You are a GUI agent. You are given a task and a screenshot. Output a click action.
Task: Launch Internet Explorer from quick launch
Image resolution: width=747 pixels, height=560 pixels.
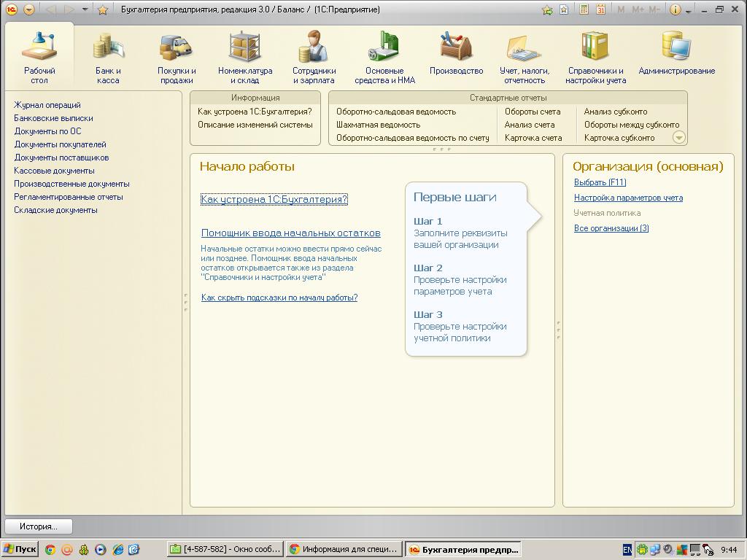point(117,550)
